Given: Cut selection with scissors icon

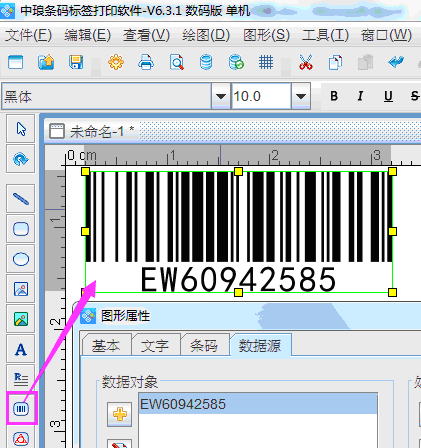Looking at the screenshot, I should pyautogui.click(x=306, y=62).
